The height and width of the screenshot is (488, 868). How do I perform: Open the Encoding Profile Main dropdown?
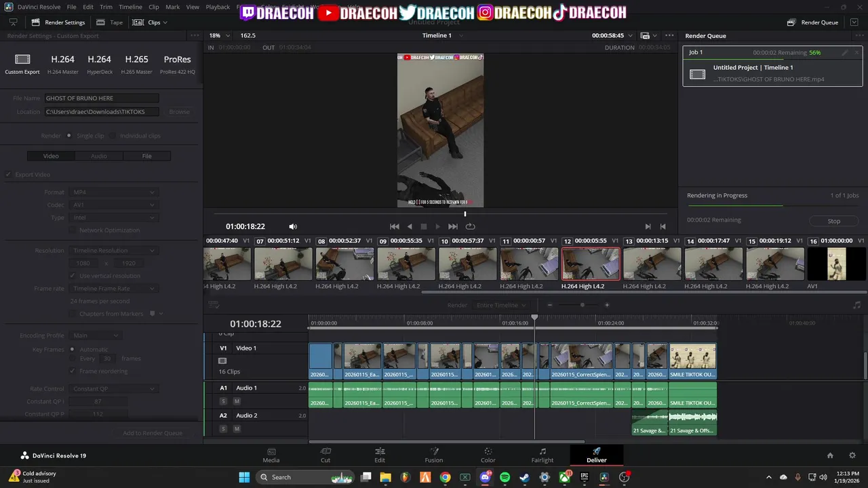[x=96, y=335]
